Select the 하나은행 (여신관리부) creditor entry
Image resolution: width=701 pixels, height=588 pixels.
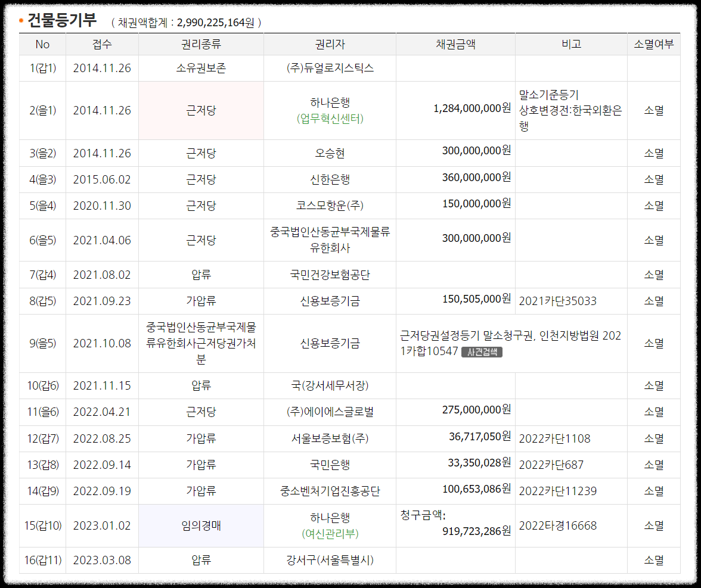click(x=330, y=525)
